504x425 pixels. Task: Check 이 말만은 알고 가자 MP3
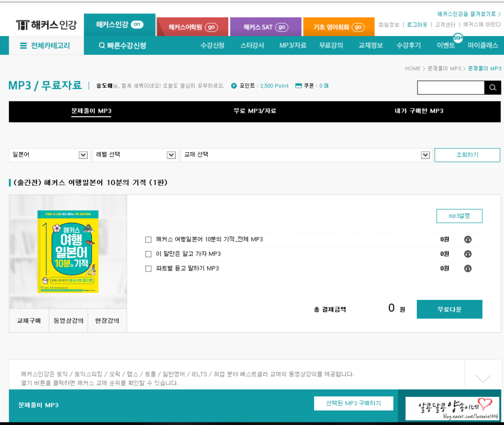pos(148,254)
